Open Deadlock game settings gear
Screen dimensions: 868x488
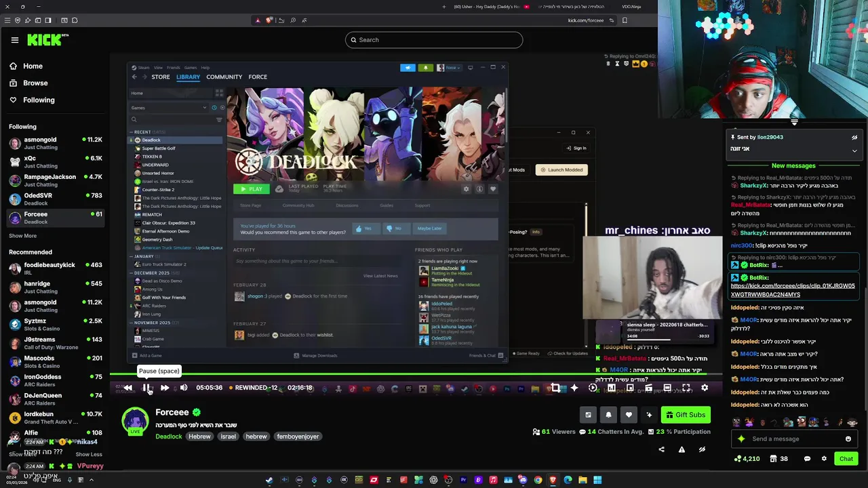click(466, 189)
